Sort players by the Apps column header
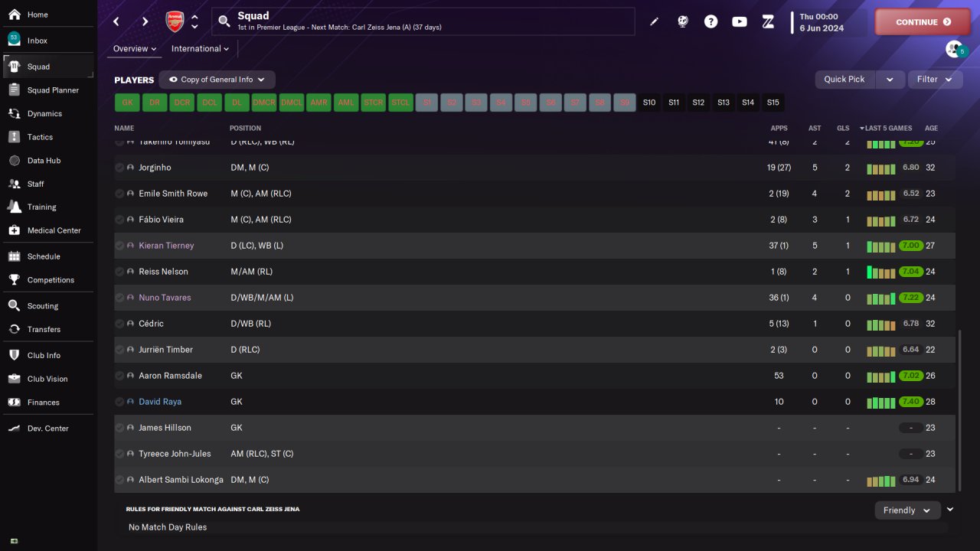 coord(779,129)
